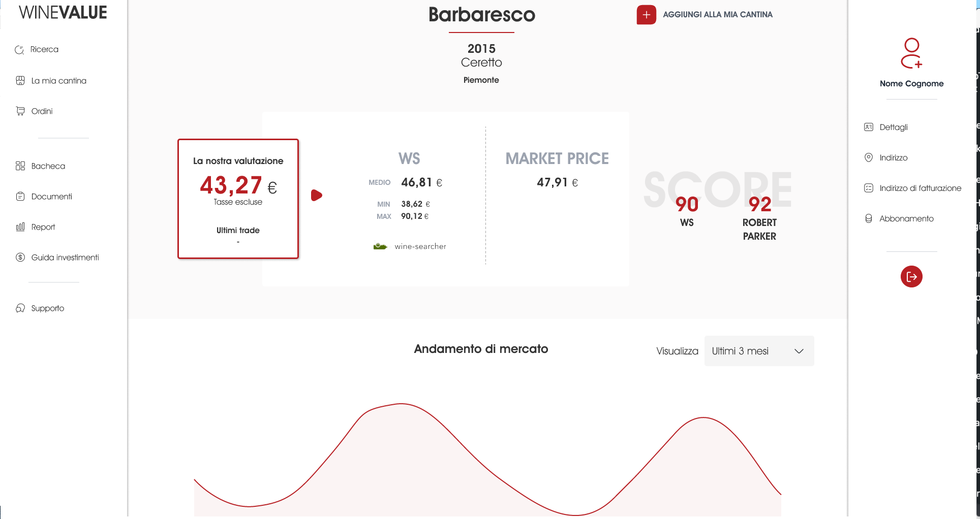Open the Ultimi 3 mesi dropdown
980x519 pixels.
coord(759,351)
